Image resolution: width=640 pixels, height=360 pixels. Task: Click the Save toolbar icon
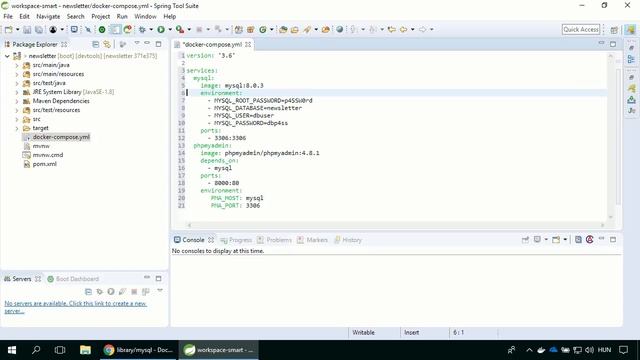pos(27,29)
